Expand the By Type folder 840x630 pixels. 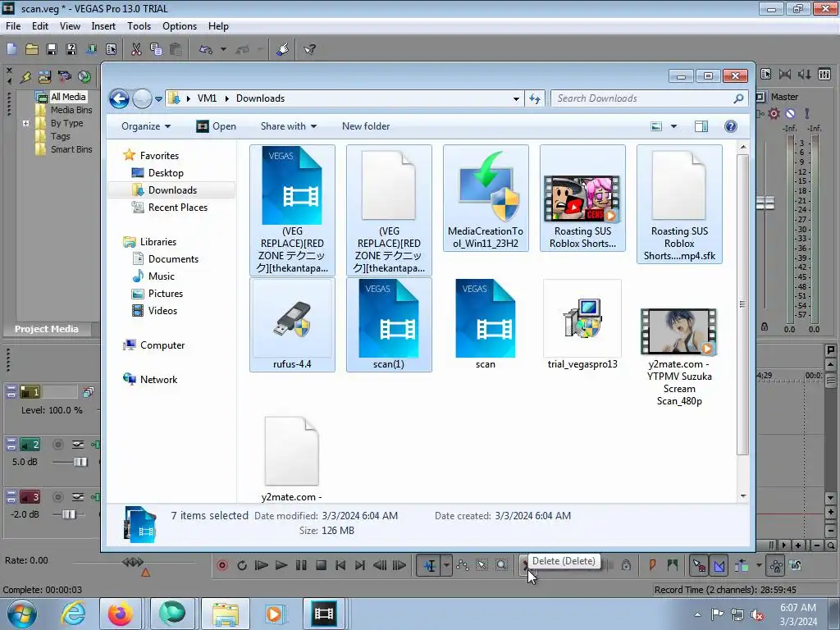coord(25,123)
